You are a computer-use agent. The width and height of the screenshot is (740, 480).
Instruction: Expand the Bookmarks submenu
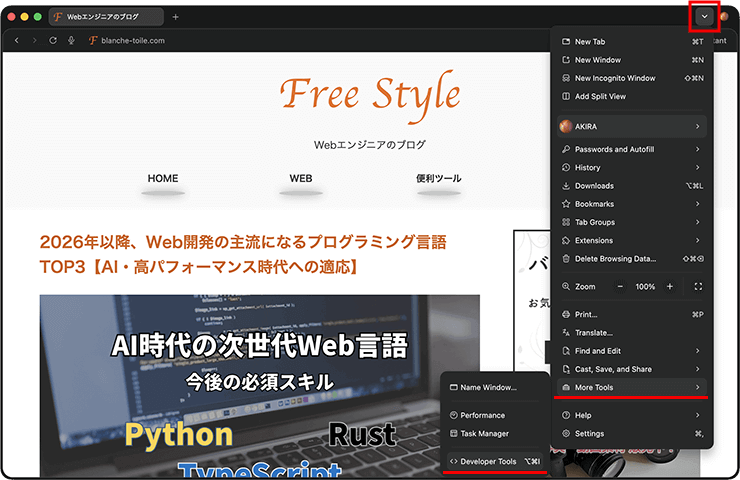[x=632, y=204]
